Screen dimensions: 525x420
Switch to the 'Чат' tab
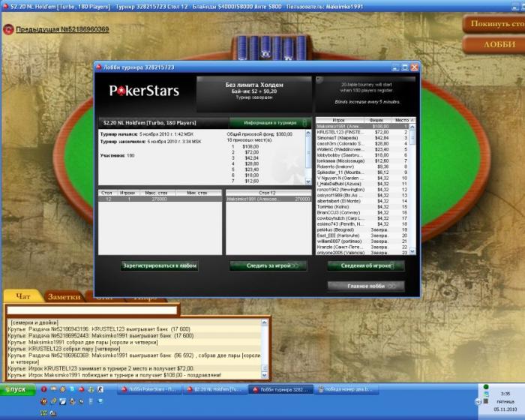tap(22, 297)
